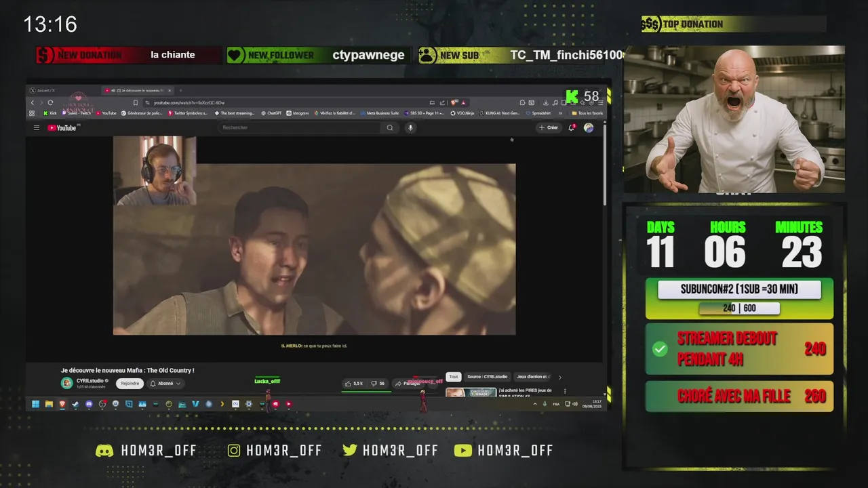Open Tous les favoris bookmarks folder

pyautogui.click(x=587, y=113)
